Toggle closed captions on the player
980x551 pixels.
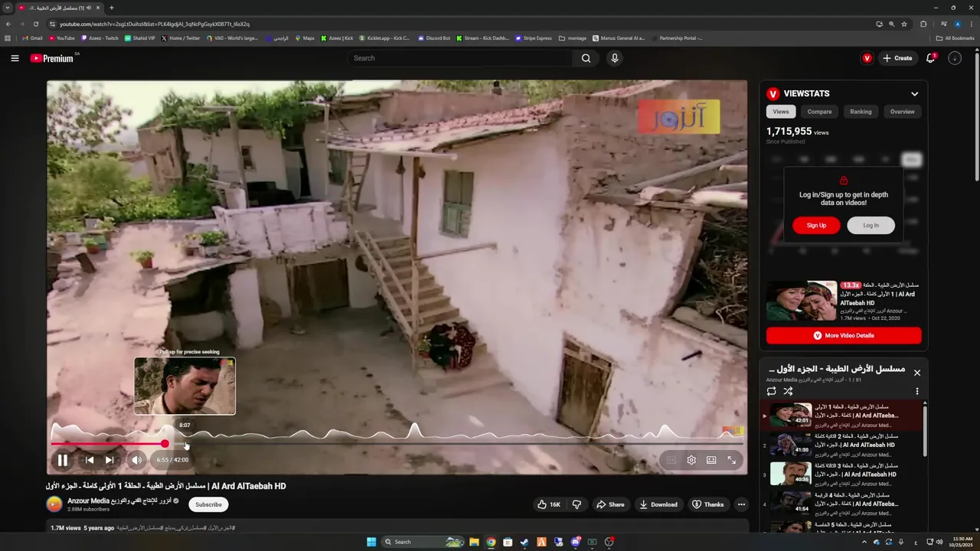pyautogui.click(x=671, y=460)
